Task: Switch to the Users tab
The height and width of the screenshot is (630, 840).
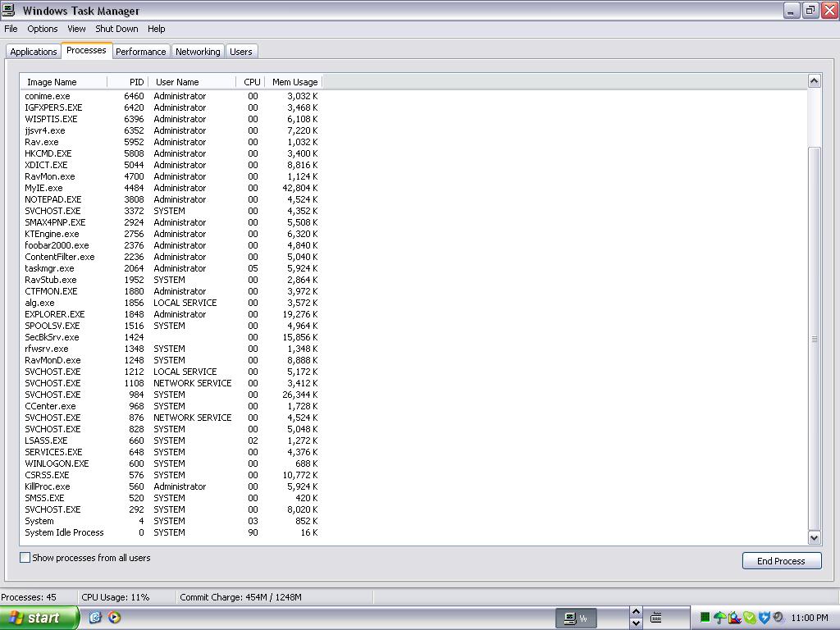Action: point(241,52)
